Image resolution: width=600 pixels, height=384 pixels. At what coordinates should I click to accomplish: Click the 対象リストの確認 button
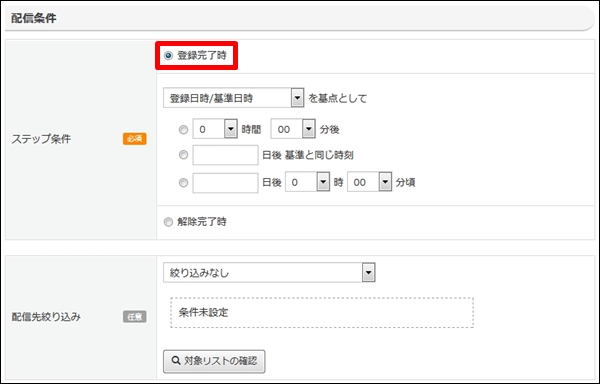[x=214, y=361]
